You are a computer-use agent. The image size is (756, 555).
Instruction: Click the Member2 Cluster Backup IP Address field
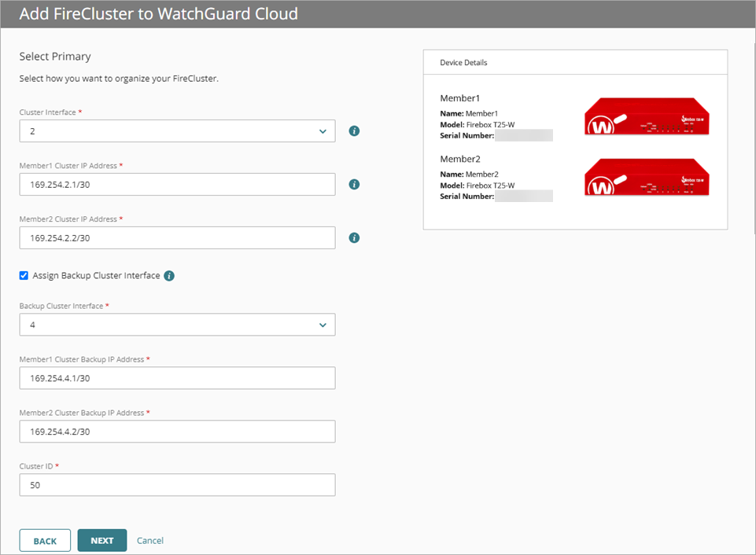pos(177,431)
